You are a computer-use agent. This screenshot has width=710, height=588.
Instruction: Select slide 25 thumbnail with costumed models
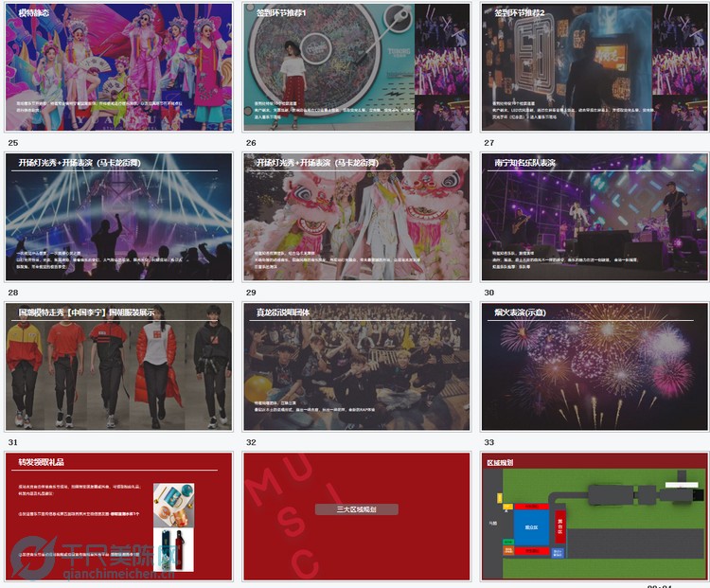point(119,67)
